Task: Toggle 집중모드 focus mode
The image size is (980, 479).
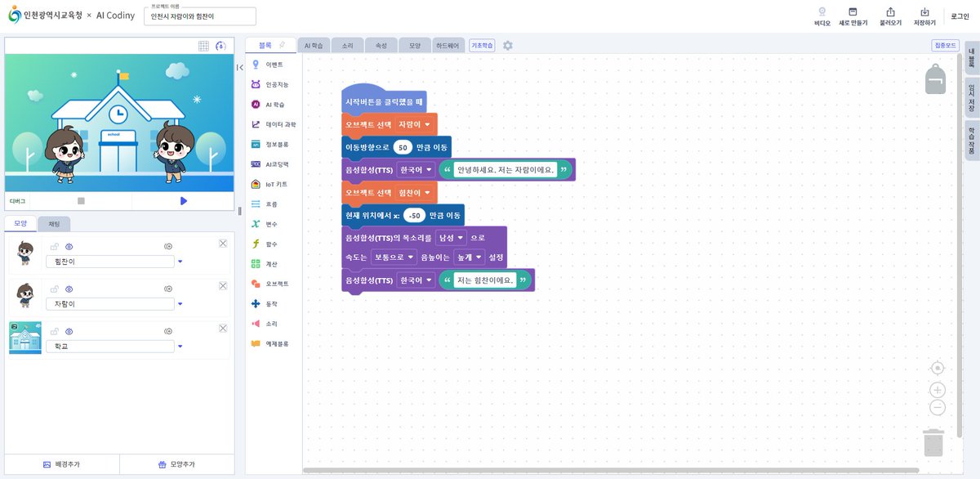Action: point(945,46)
